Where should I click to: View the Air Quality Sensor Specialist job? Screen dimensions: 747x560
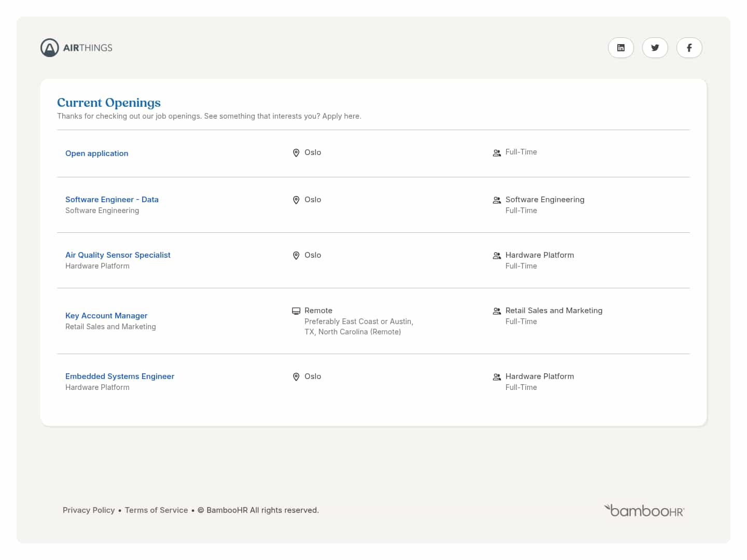tap(118, 255)
